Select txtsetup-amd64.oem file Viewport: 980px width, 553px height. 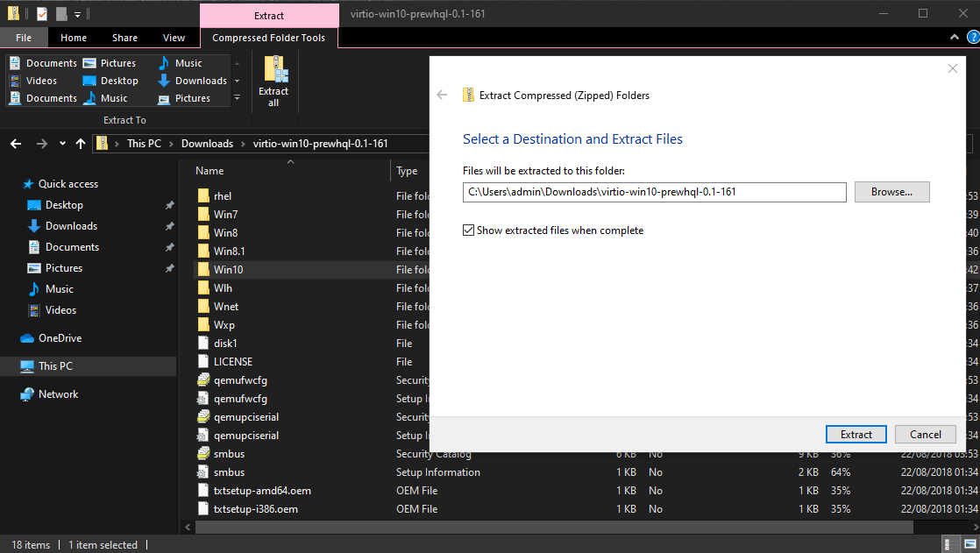pos(253,491)
